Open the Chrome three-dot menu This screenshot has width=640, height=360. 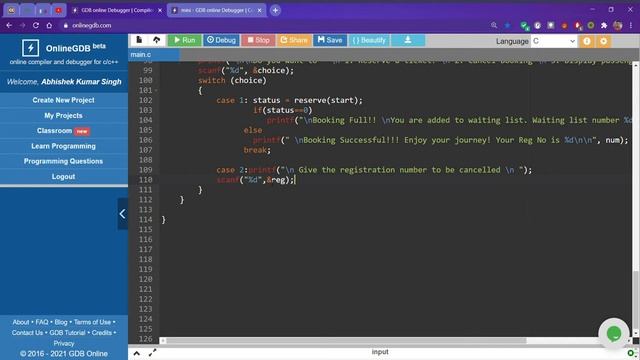coord(631,25)
